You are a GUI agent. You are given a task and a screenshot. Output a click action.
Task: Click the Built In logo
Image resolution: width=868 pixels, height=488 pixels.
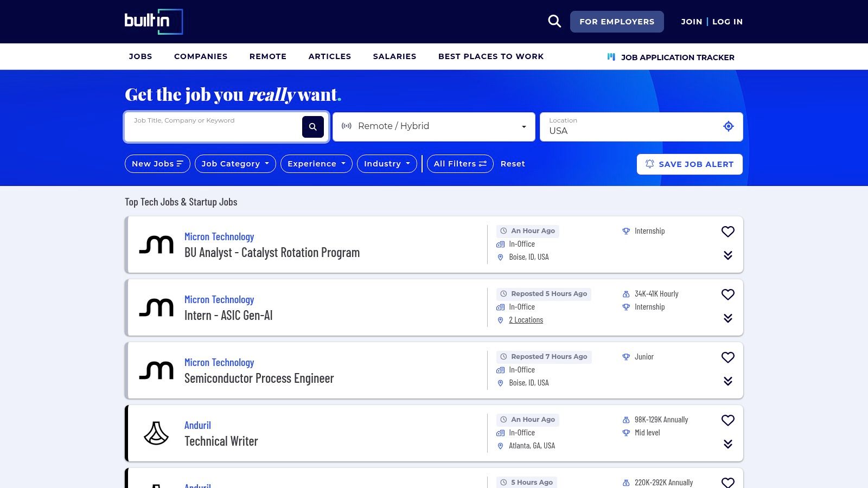tap(154, 22)
